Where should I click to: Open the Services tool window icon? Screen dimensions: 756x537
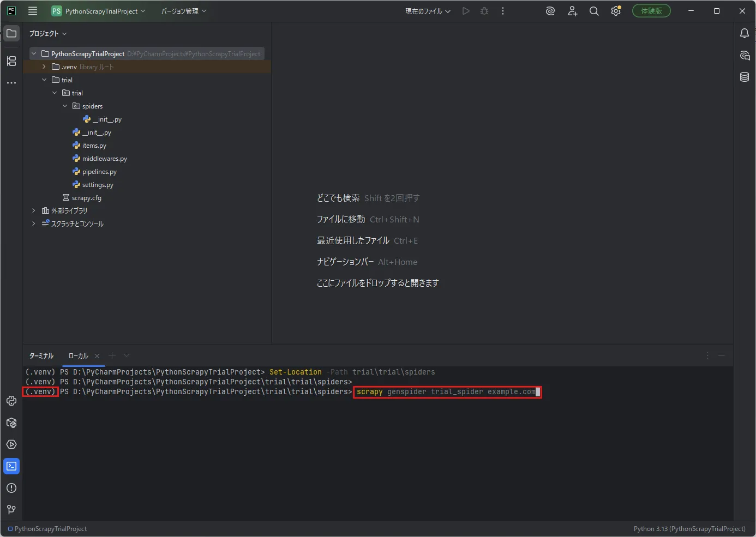click(x=11, y=444)
